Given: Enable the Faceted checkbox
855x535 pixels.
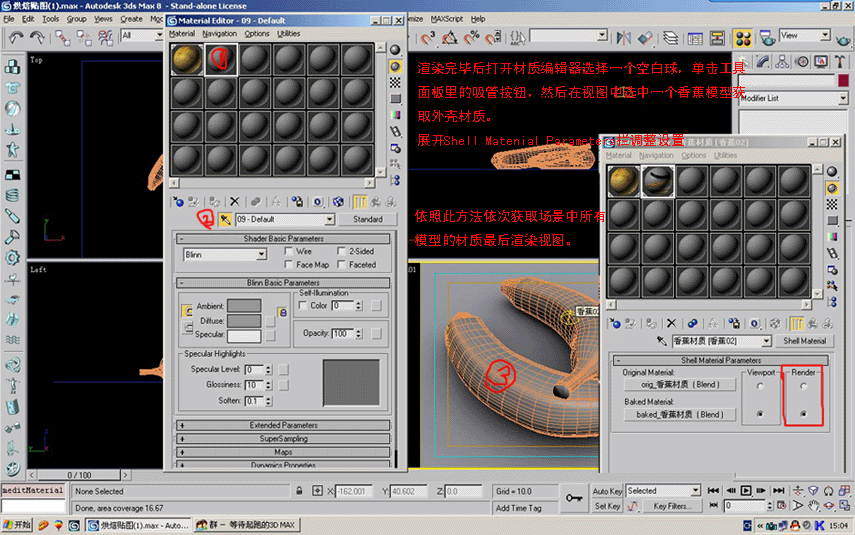Looking at the screenshot, I should 341,265.
